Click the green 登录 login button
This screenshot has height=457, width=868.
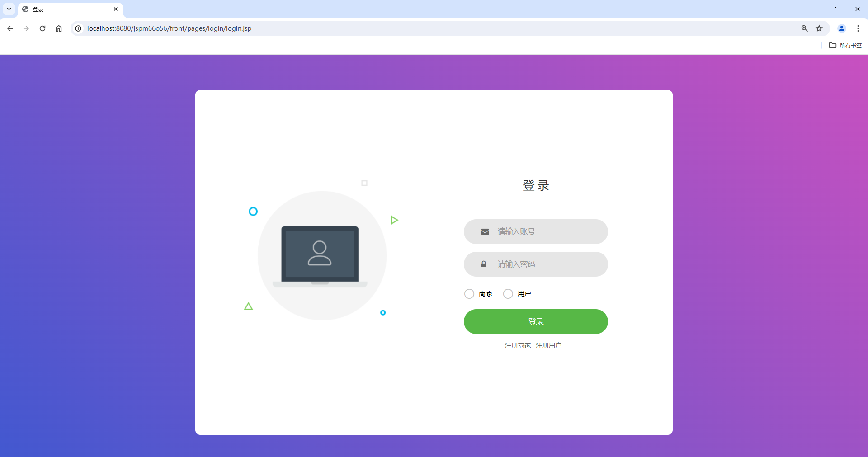click(x=535, y=321)
